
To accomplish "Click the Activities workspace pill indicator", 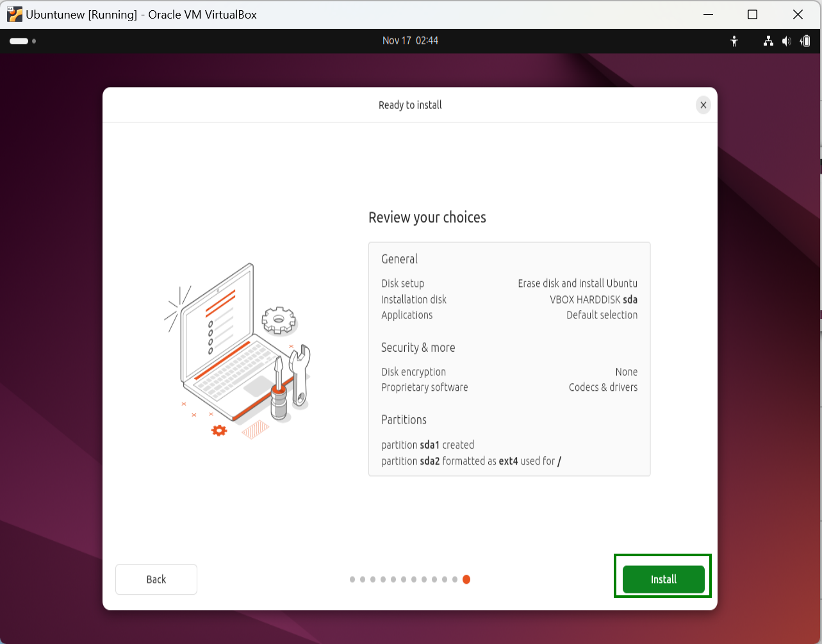I will tap(19, 41).
